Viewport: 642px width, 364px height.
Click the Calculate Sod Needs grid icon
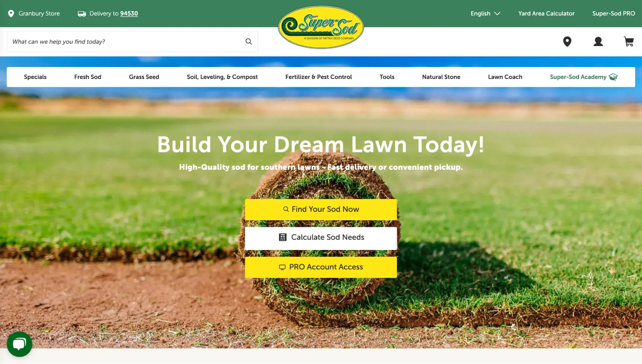pos(282,237)
